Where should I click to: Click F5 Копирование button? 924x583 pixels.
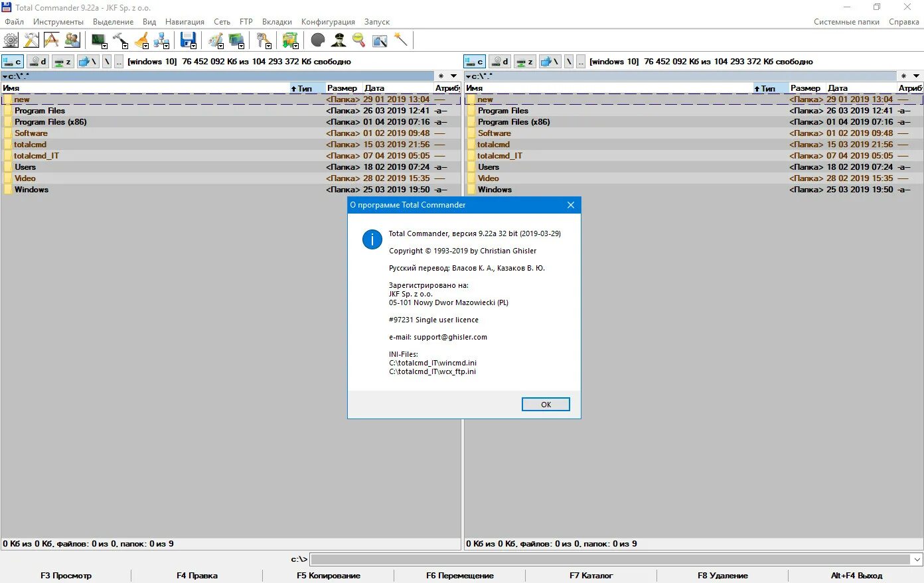[329, 576]
